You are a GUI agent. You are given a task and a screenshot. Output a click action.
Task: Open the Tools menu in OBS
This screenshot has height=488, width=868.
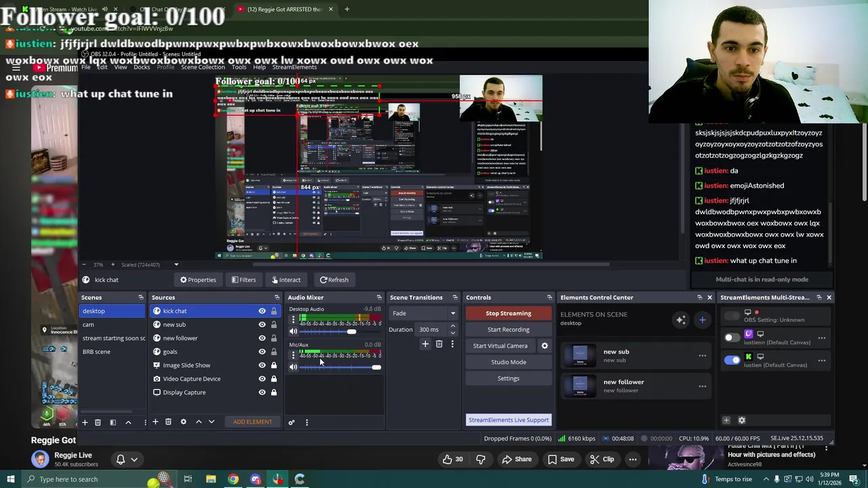tap(239, 67)
